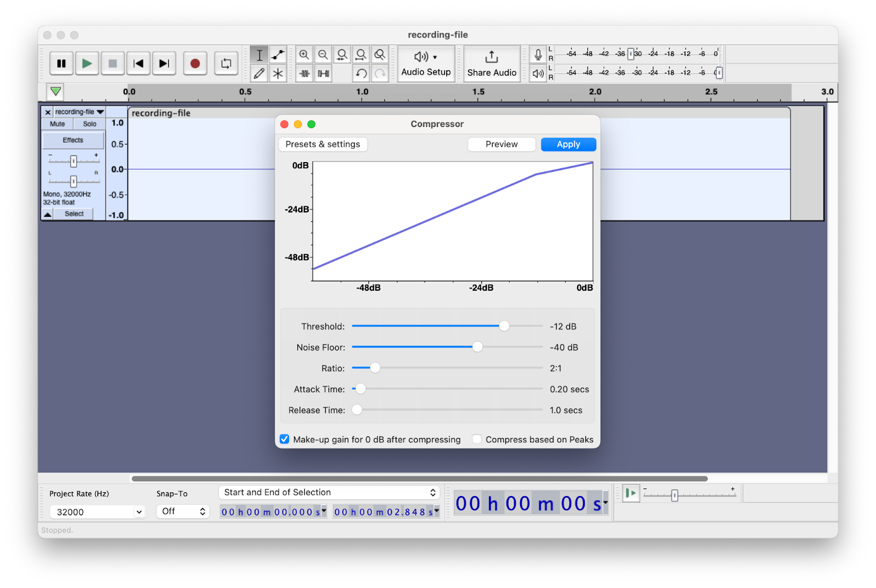Skip to end of the track
This screenshot has width=876, height=588.
(164, 64)
